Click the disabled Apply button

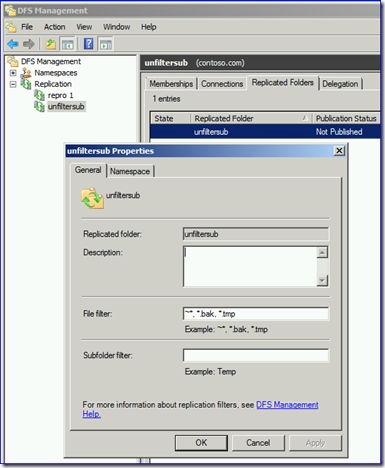[315, 443]
